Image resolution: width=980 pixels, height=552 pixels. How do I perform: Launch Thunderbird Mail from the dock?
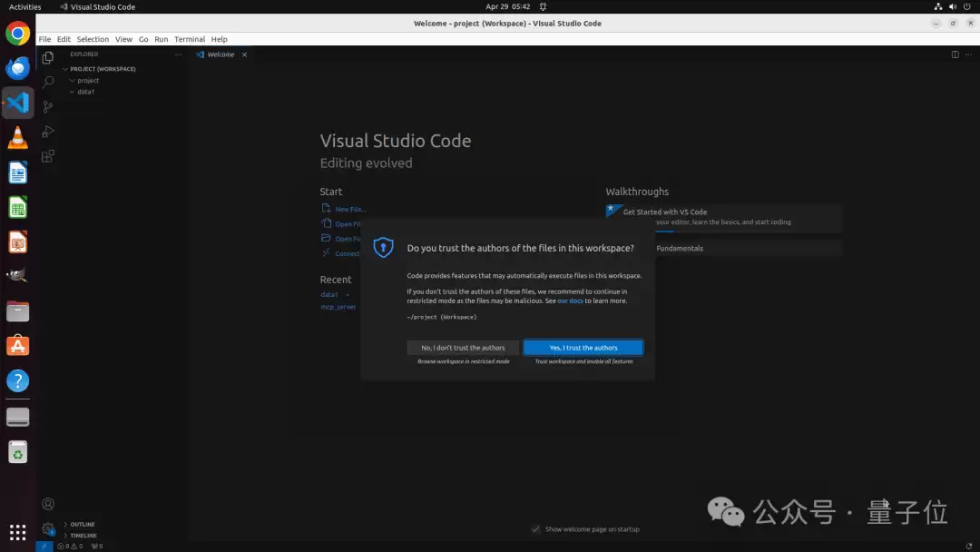click(x=17, y=67)
